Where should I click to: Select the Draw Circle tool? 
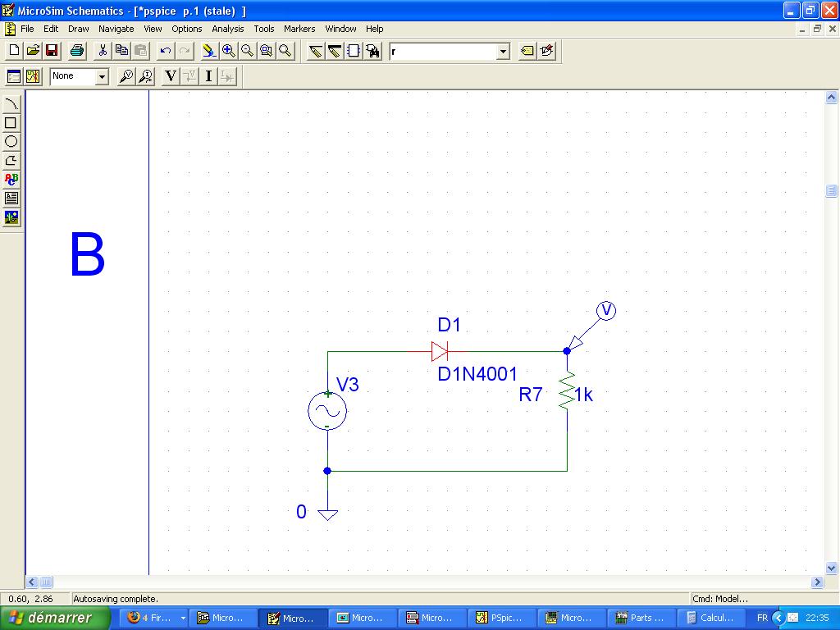11,141
